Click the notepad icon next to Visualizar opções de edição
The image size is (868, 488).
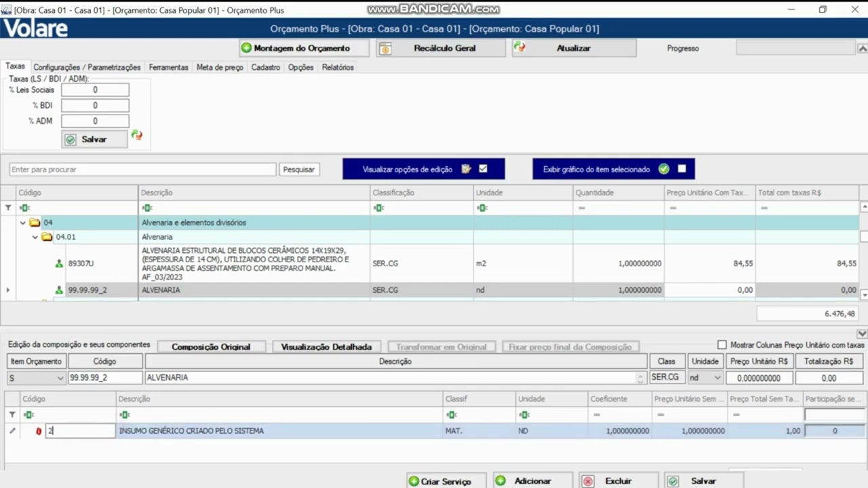tap(466, 169)
